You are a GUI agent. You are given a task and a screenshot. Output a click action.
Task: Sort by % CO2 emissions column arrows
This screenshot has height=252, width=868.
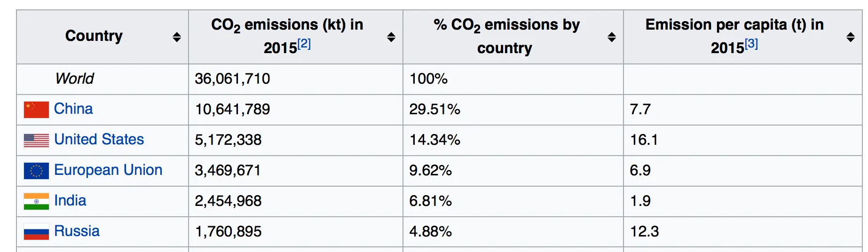[x=612, y=37]
